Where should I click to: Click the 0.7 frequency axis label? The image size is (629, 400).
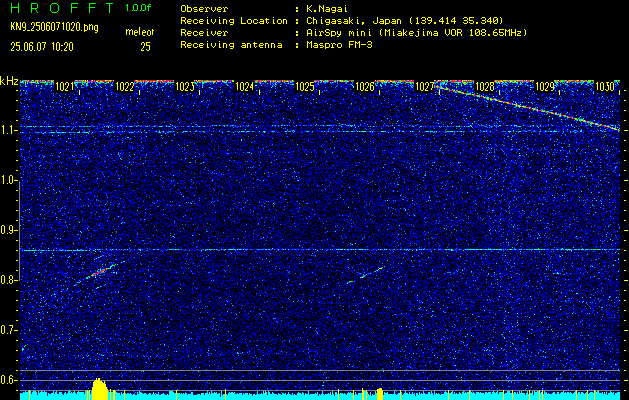click(x=8, y=330)
